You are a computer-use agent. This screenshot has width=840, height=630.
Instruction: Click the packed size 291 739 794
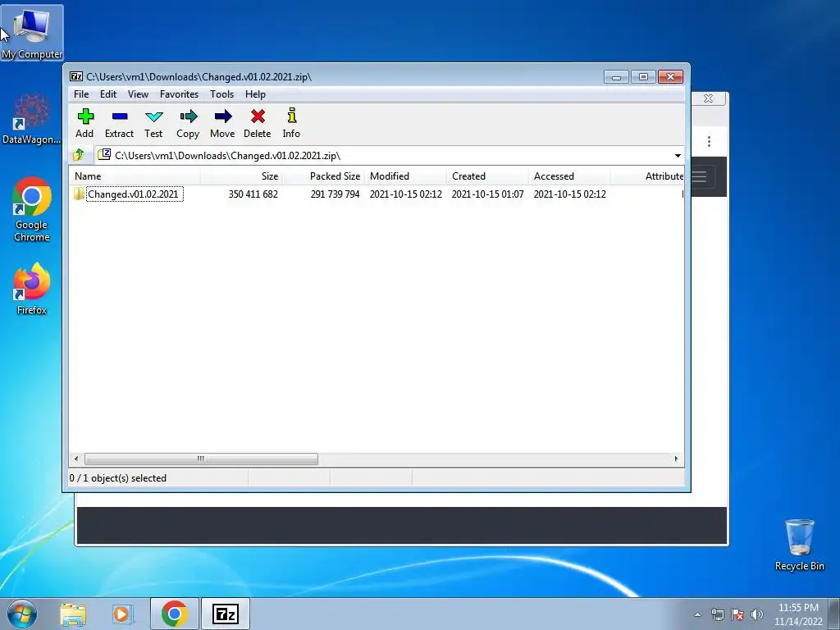[335, 194]
